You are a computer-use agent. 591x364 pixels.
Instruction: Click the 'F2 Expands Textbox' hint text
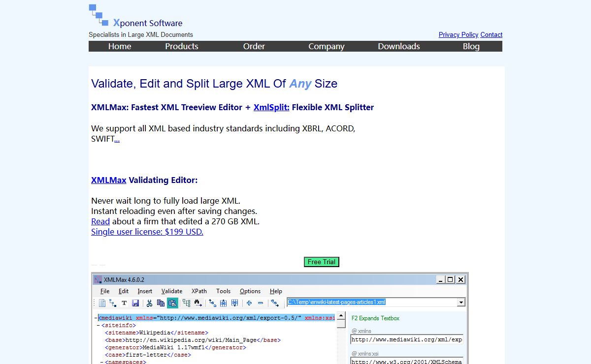pyautogui.click(x=375, y=318)
